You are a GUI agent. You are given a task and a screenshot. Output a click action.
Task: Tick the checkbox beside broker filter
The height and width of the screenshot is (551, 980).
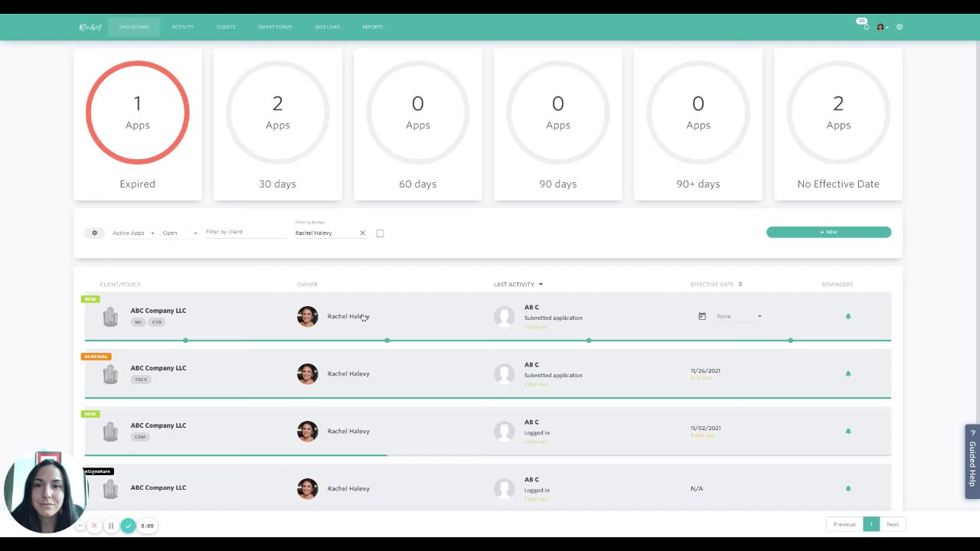point(380,233)
